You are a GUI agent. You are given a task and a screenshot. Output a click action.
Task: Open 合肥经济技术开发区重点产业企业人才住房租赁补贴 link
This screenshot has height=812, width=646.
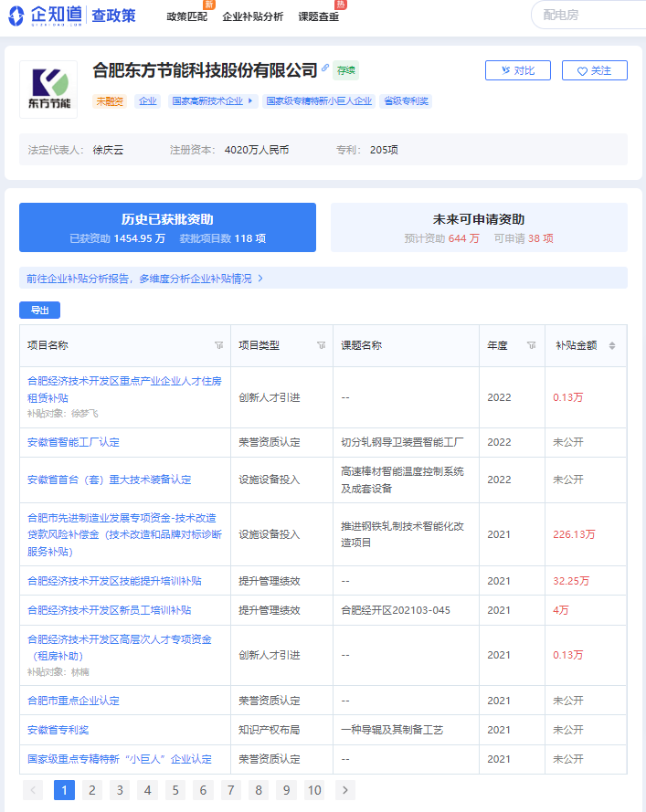[124, 389]
